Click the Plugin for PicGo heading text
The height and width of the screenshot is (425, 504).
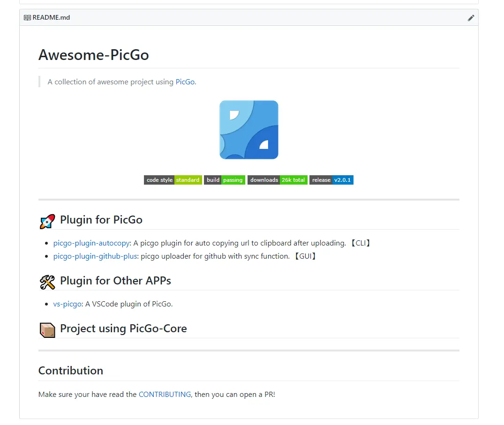pos(101,220)
